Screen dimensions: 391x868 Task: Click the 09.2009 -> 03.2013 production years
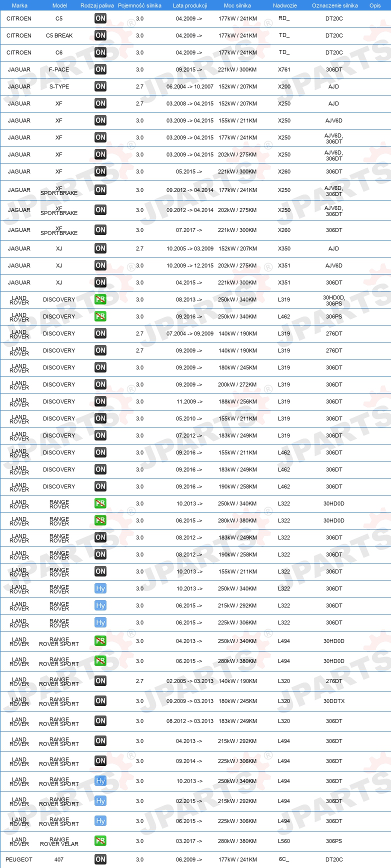click(x=190, y=701)
